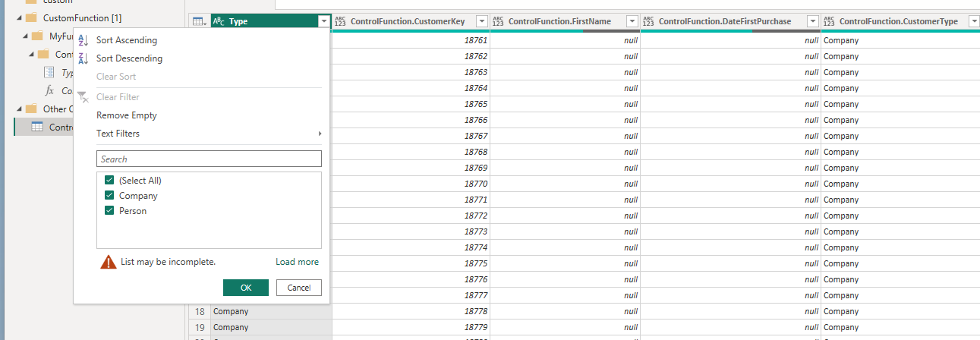Collapse the CustomFunction [1] group triangle
The width and height of the screenshot is (980, 340).
[18, 18]
